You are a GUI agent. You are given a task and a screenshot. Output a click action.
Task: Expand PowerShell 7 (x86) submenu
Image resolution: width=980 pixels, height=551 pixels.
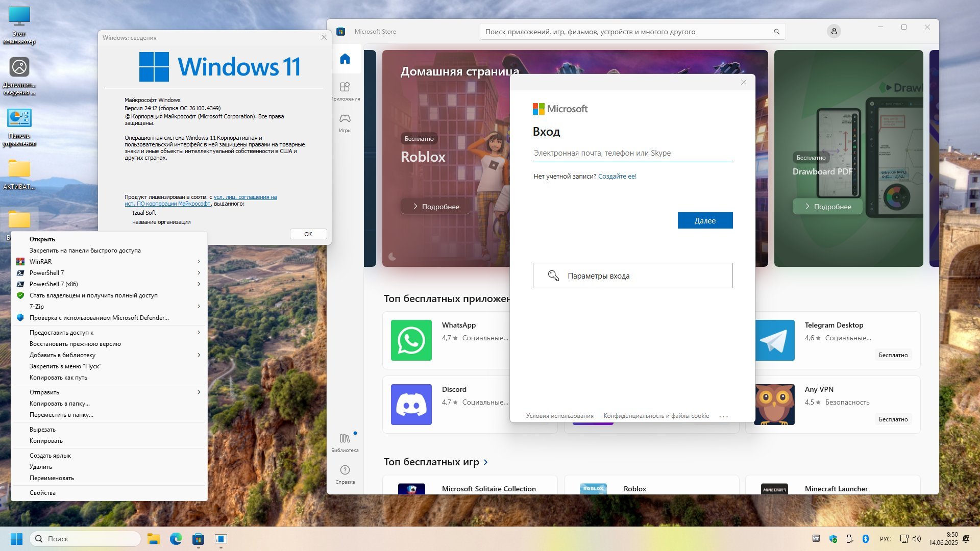(x=199, y=284)
